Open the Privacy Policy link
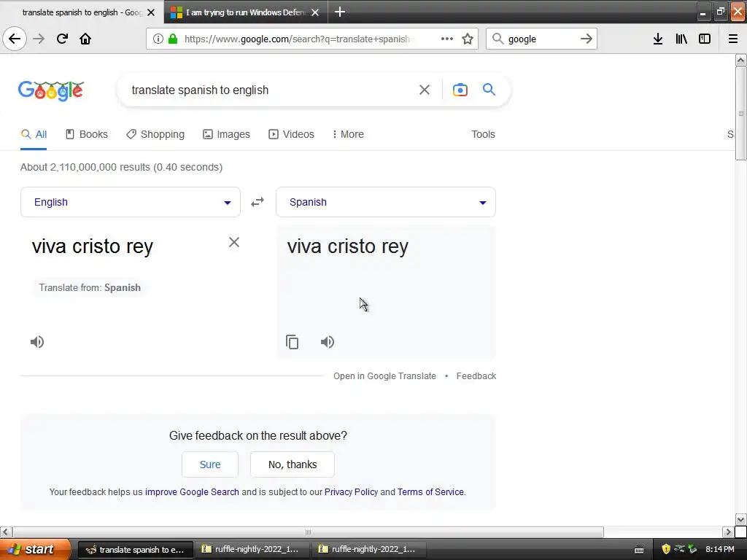 point(351,492)
